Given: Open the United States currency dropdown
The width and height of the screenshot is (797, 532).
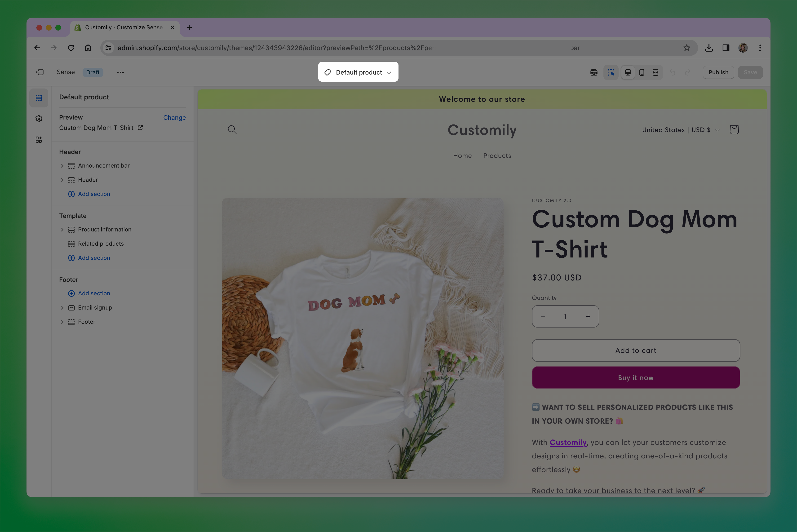Looking at the screenshot, I should pyautogui.click(x=680, y=130).
